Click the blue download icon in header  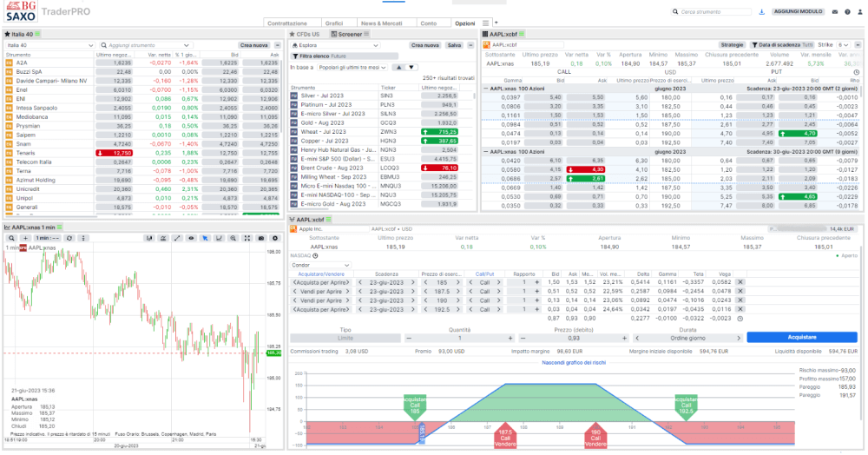[x=762, y=11]
